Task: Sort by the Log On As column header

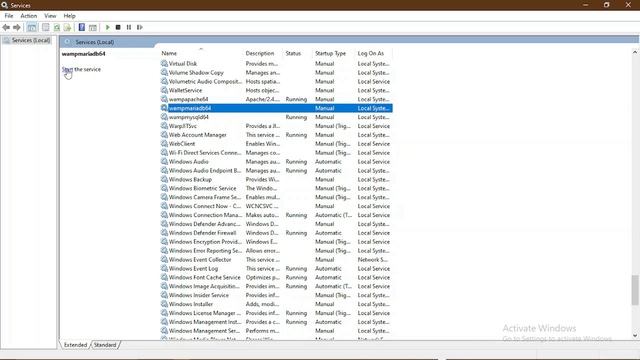Action: pyautogui.click(x=373, y=53)
